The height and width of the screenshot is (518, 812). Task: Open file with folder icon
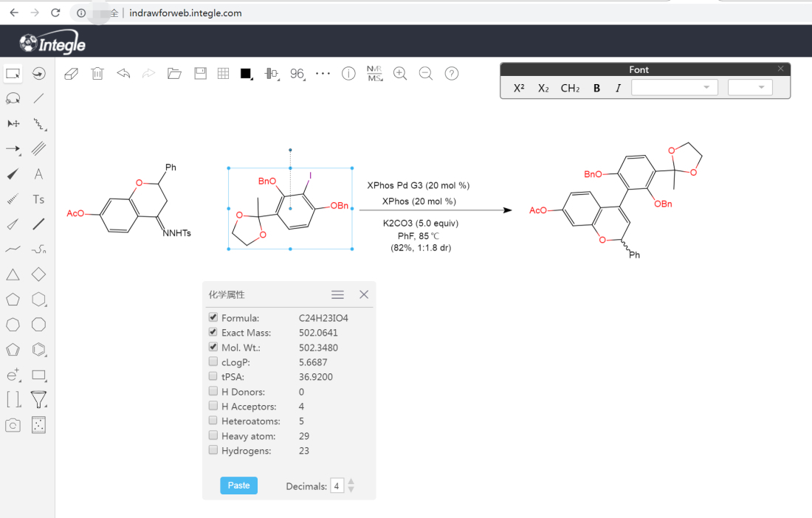coord(174,74)
